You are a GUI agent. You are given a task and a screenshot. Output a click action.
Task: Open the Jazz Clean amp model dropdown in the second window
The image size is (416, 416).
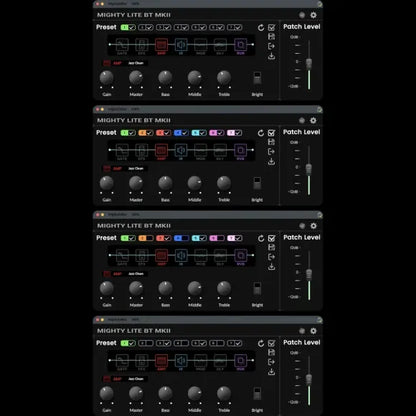click(x=136, y=168)
